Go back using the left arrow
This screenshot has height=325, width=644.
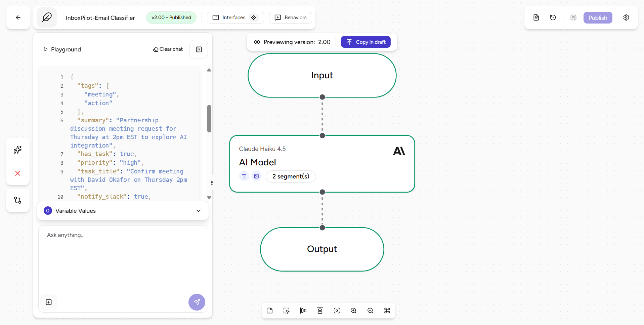[x=18, y=17]
